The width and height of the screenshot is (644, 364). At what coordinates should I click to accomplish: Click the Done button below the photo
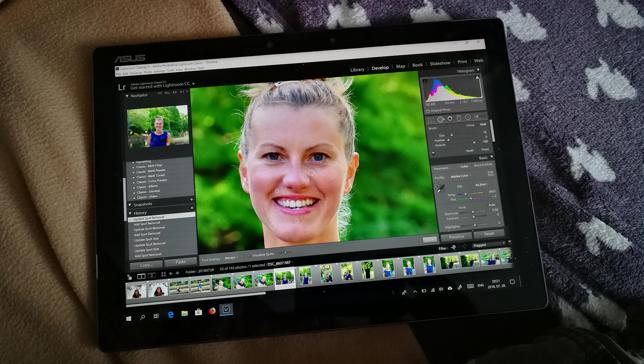pyautogui.click(x=430, y=240)
